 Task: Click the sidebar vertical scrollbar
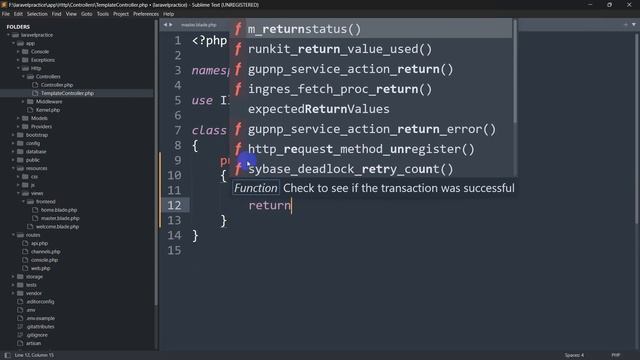coord(156,163)
